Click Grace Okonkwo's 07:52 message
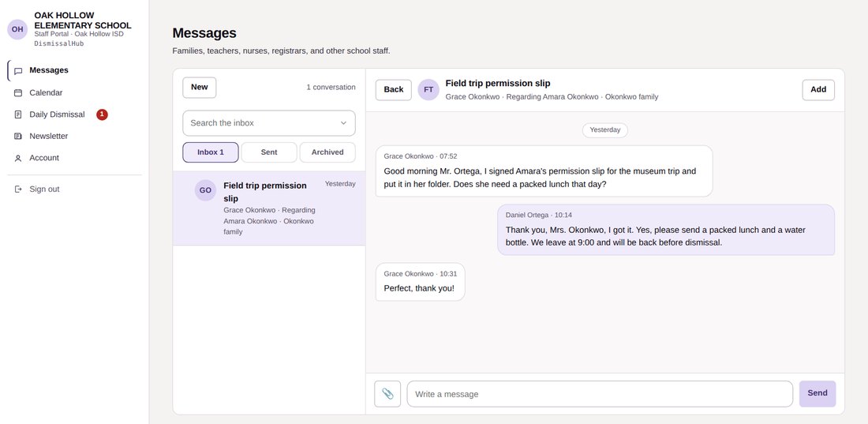This screenshot has width=868, height=424. pyautogui.click(x=544, y=171)
